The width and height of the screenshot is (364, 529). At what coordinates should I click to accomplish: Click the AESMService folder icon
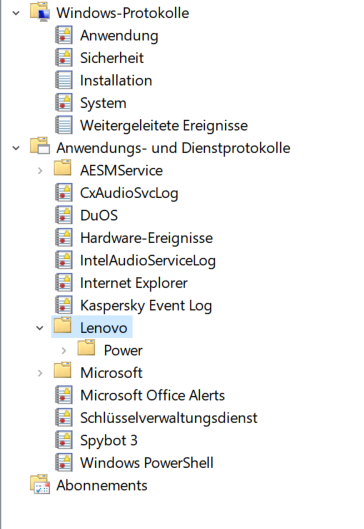click(62, 168)
